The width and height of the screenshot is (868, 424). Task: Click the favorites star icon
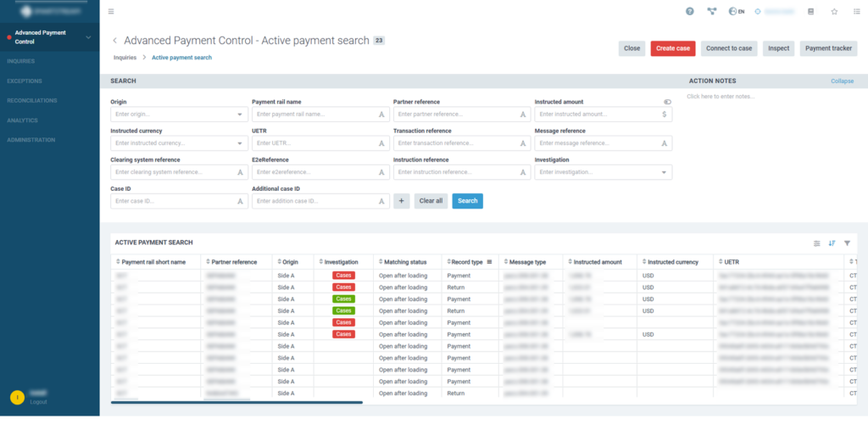pyautogui.click(x=834, y=12)
